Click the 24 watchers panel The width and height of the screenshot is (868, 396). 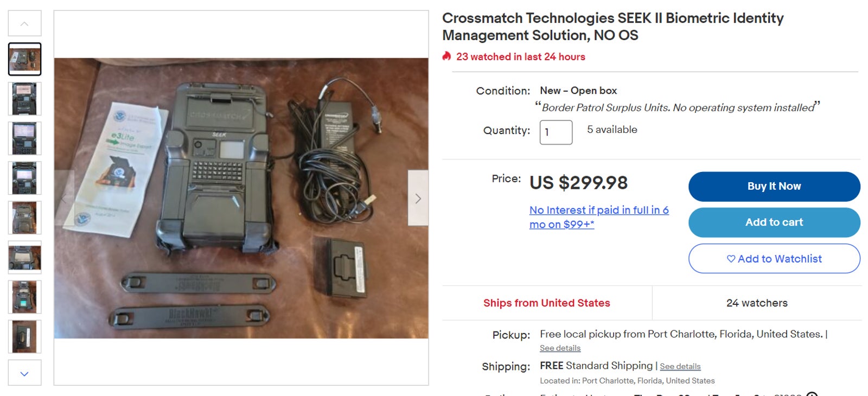coord(757,303)
